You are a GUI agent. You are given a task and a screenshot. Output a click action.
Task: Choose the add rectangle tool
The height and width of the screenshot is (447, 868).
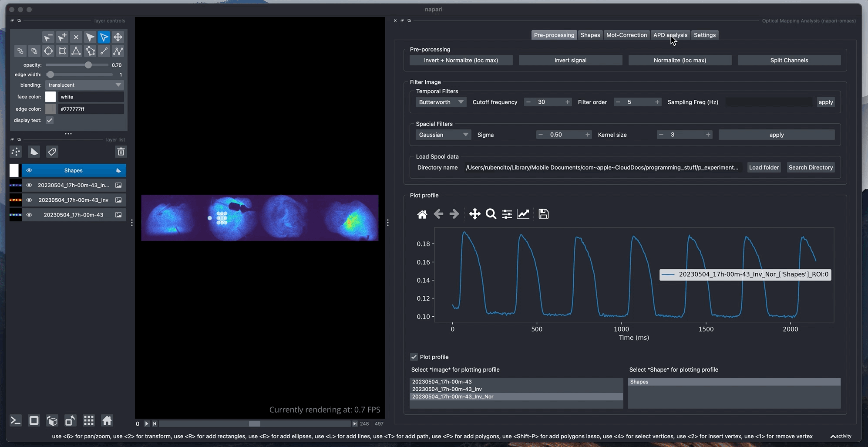click(62, 51)
